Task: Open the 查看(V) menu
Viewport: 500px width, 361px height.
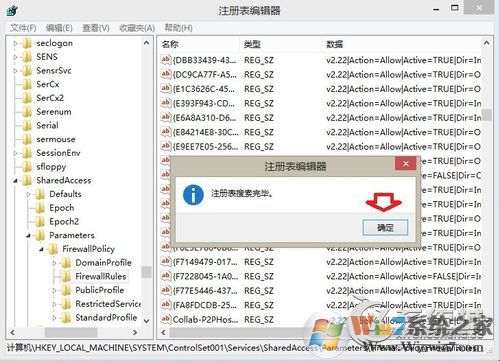Action: click(x=96, y=28)
